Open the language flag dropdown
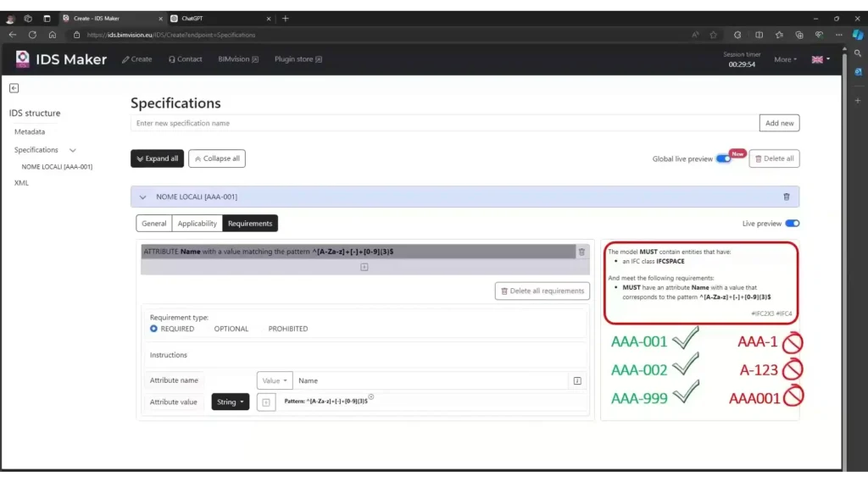868x488 pixels. click(821, 59)
